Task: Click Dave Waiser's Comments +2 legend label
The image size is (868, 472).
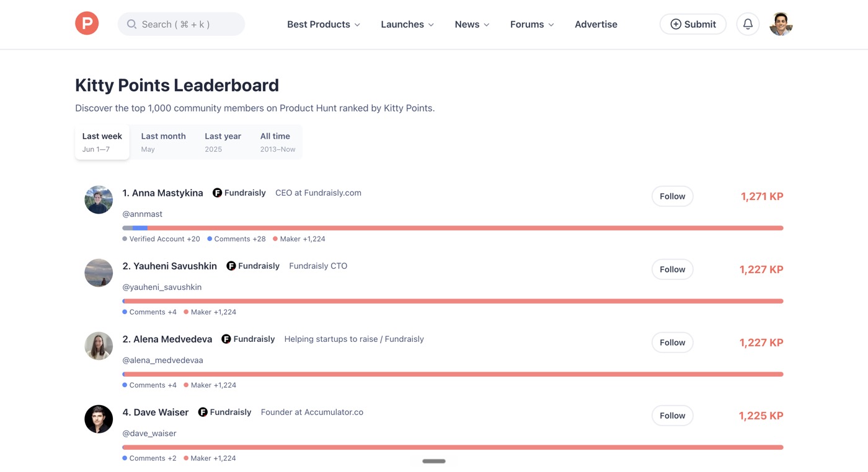Action: click(149, 458)
